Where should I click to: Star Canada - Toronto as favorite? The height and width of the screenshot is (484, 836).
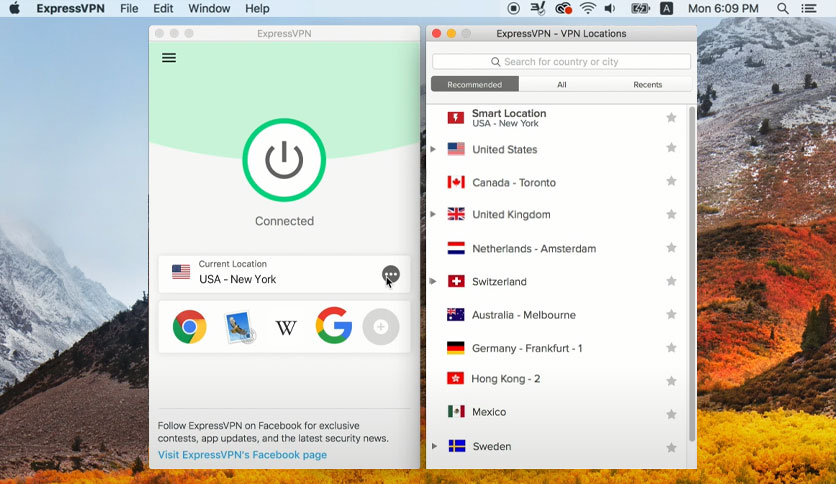(671, 181)
